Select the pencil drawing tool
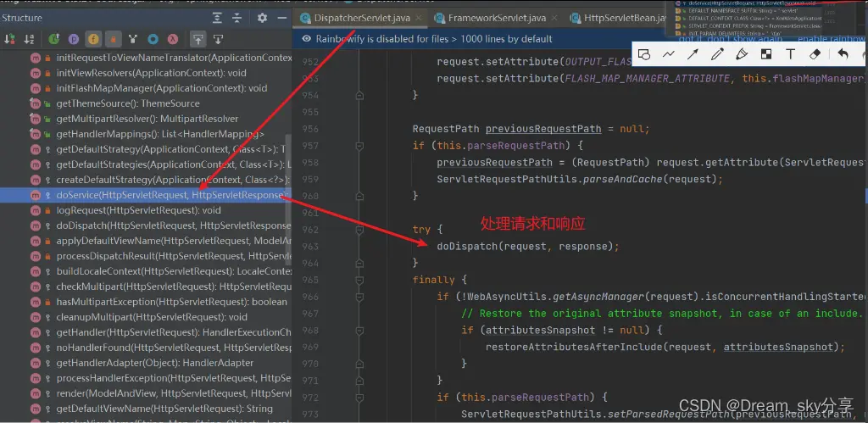868x423 pixels. (717, 54)
